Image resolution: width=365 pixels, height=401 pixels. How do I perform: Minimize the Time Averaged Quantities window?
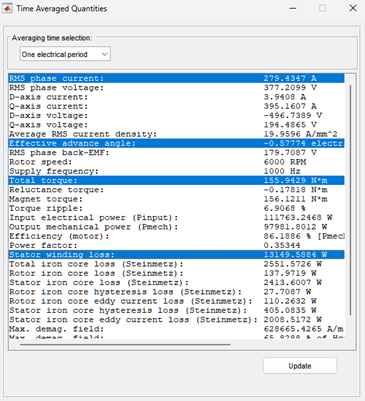click(293, 8)
